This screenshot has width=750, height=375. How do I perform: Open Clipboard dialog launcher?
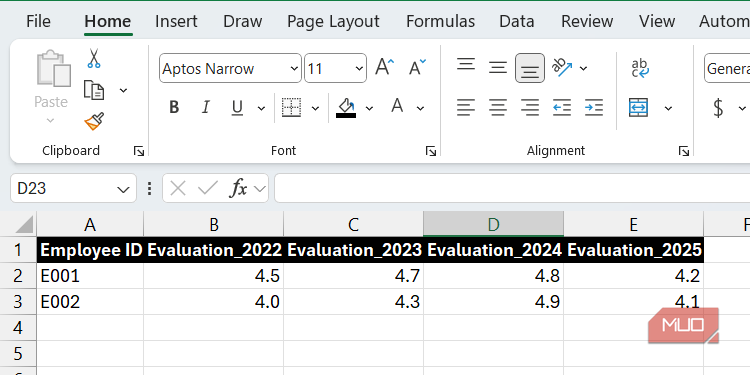pyautogui.click(x=139, y=152)
